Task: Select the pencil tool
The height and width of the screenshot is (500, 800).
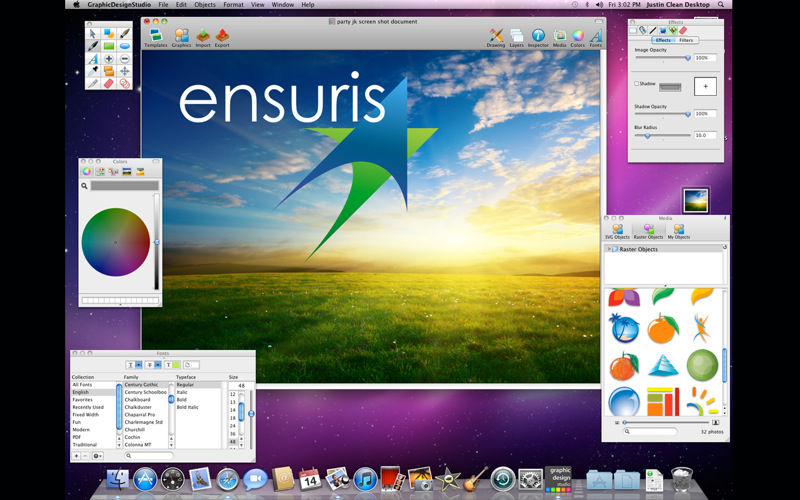Action: click(92, 83)
